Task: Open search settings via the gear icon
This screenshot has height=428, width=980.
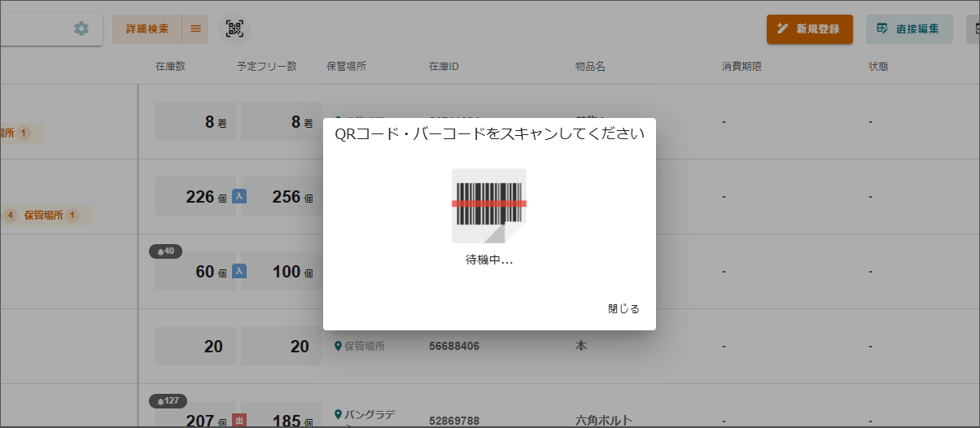Action: [x=81, y=28]
